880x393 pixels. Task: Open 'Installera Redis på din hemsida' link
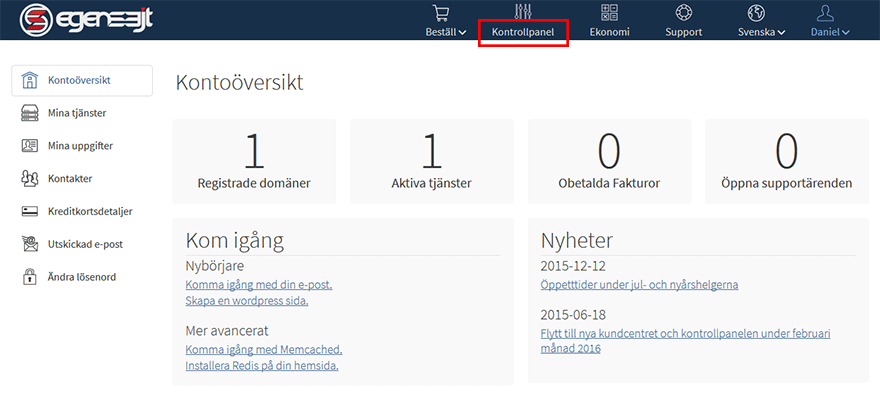(x=262, y=366)
